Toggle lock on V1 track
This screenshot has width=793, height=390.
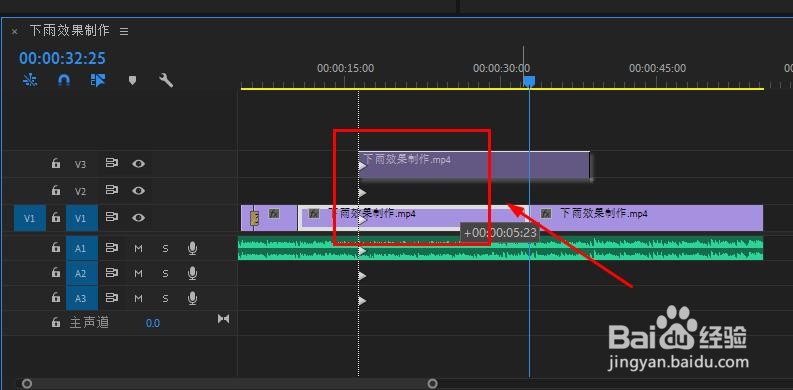click(56, 218)
